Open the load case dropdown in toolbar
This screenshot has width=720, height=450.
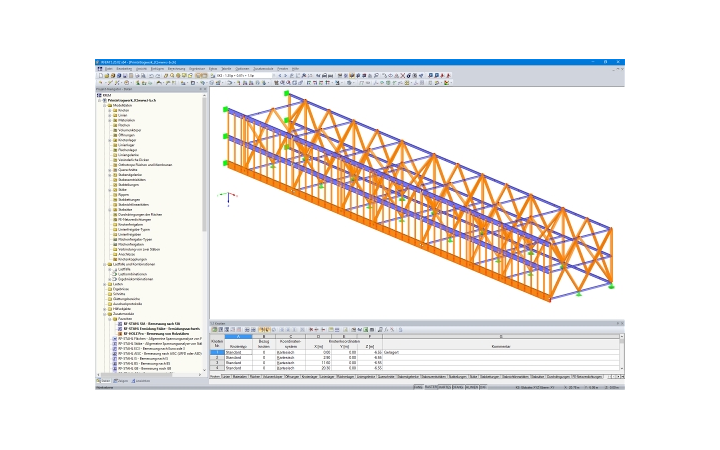pyautogui.click(x=274, y=76)
